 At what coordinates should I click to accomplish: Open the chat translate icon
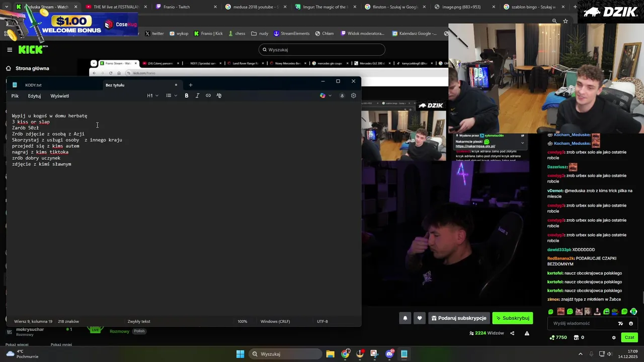pos(620,323)
